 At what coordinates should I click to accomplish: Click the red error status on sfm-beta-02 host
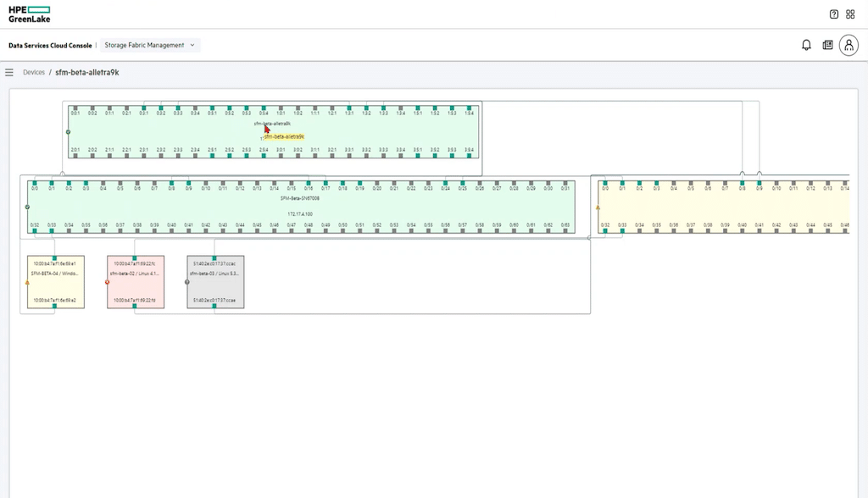click(108, 282)
